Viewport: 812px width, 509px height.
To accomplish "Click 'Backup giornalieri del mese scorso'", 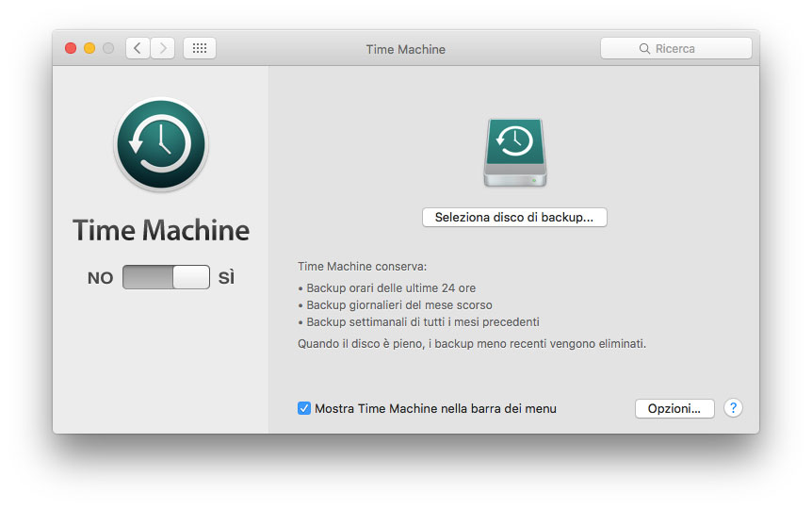I will coord(399,304).
